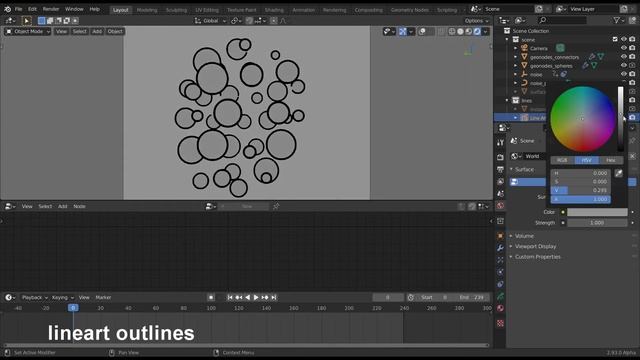Switch to the Modeling workspace tab

click(147, 10)
